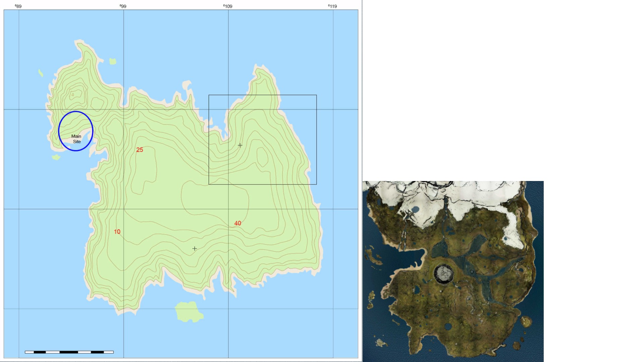Click the large green islet south of the island
The image size is (644, 362).
click(189, 312)
